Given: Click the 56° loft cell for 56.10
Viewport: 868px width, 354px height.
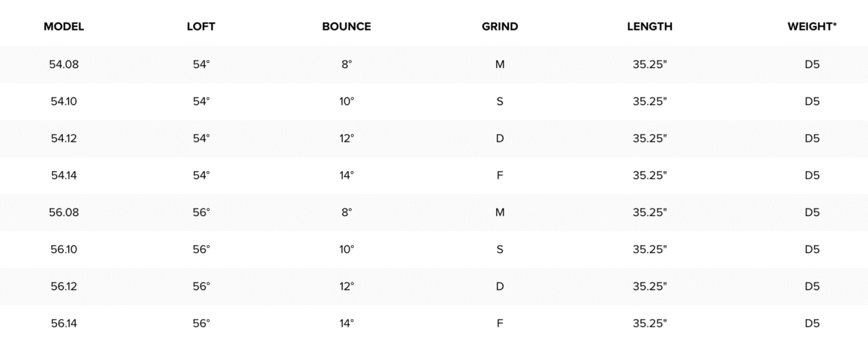Looking at the screenshot, I should click(x=201, y=249).
